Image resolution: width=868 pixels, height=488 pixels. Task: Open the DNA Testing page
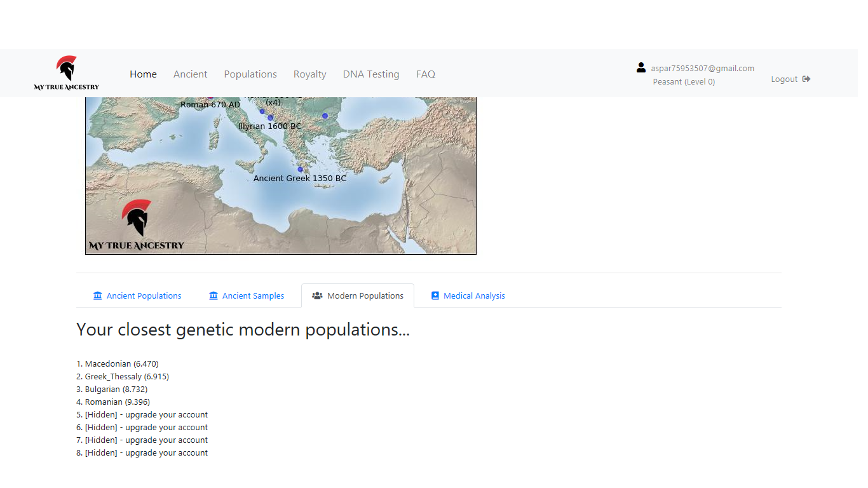click(x=371, y=74)
